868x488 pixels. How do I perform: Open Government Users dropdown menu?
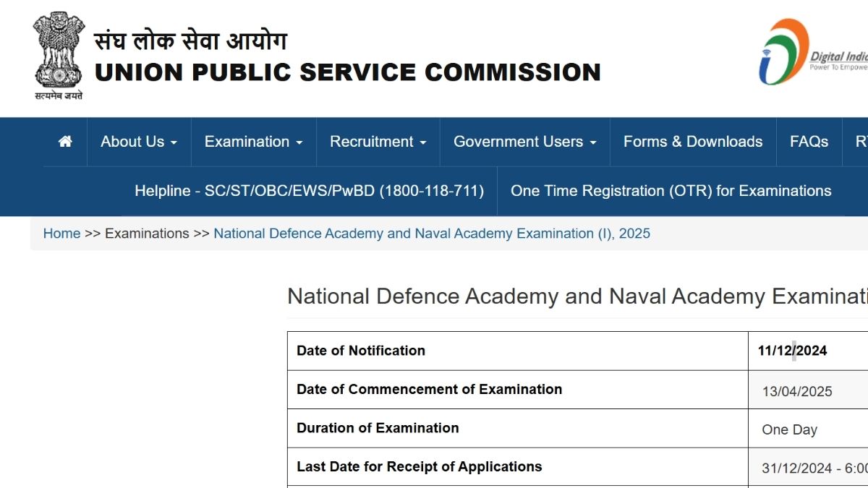pos(525,142)
